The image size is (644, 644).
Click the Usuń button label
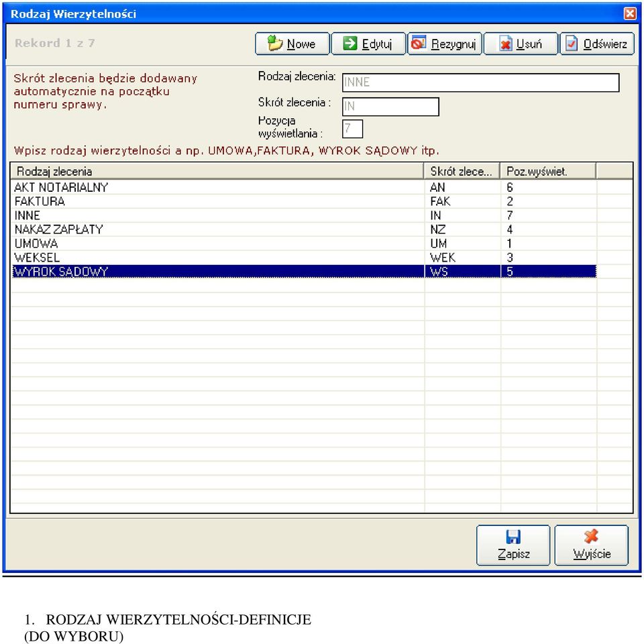529,44
